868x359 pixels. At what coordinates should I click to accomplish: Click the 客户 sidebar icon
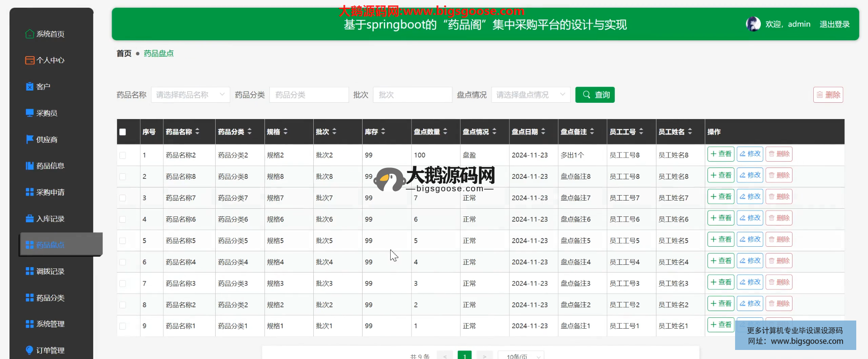coord(29,86)
